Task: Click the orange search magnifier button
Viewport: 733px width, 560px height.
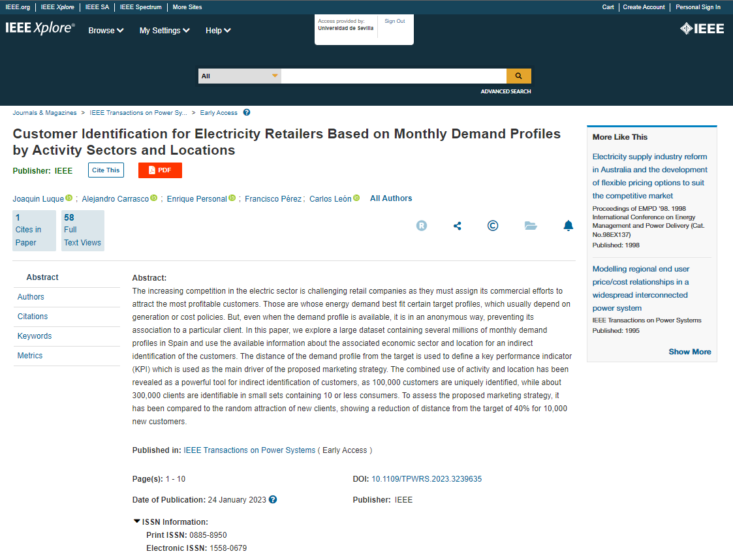Action: tap(518, 76)
